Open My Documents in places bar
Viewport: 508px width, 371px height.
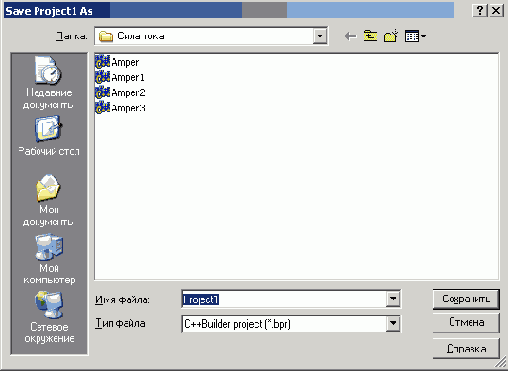(x=49, y=200)
